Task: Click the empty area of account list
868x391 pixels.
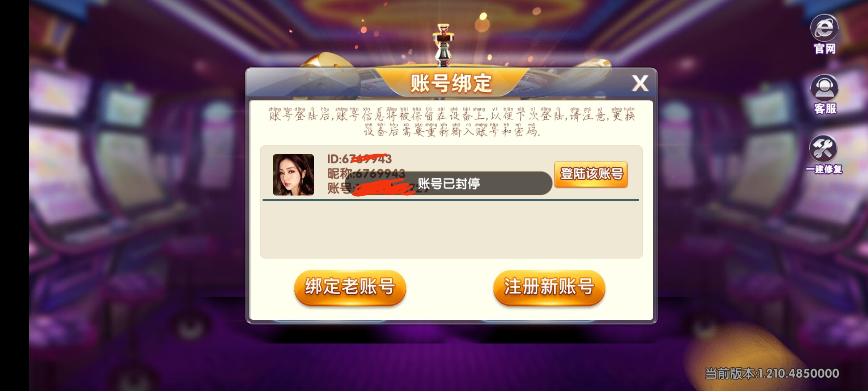Action: pos(451,229)
